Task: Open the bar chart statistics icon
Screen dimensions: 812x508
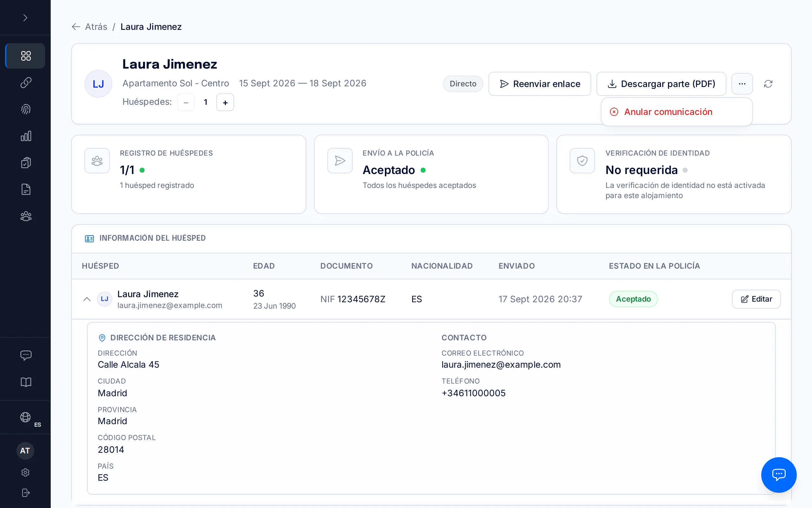Action: [x=25, y=136]
